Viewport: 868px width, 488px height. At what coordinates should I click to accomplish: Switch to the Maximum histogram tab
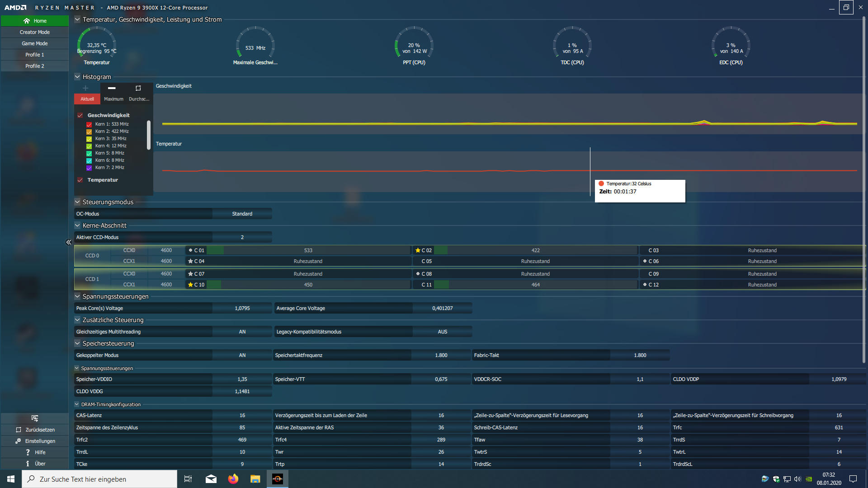tap(113, 99)
